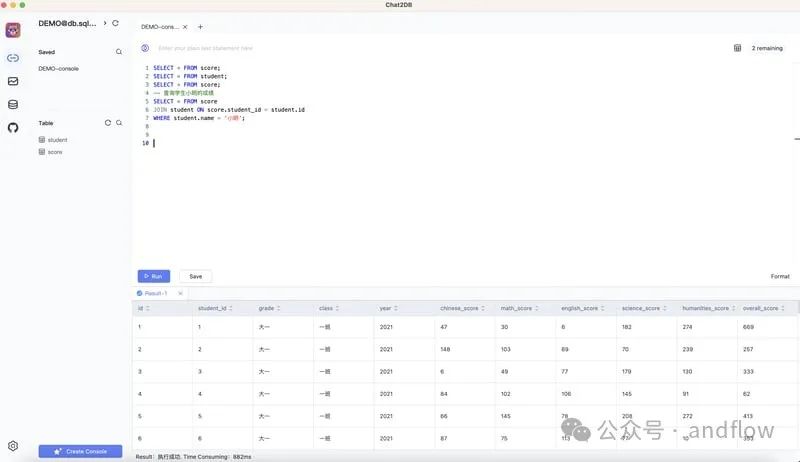Search within the Saved consoles section

(119, 52)
